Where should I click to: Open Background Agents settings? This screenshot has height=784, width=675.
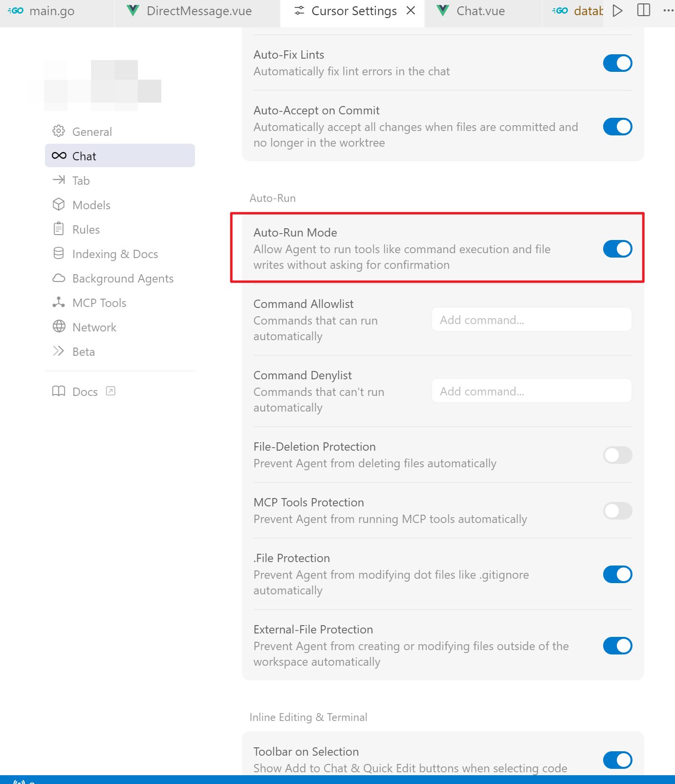(120, 278)
